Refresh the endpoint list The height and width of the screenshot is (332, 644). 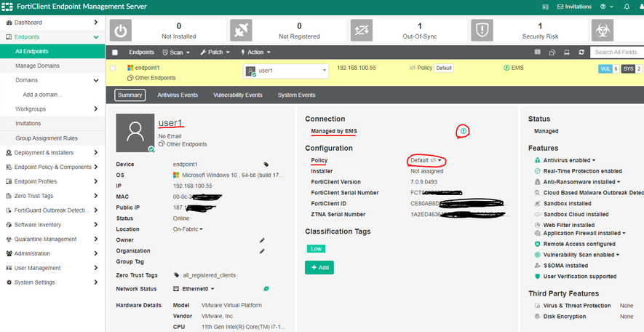[581, 52]
